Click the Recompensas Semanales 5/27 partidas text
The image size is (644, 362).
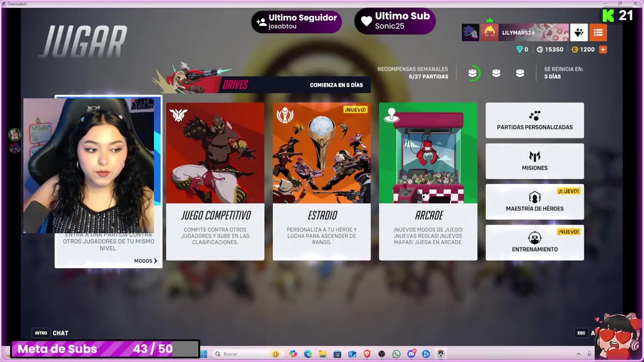pos(413,73)
